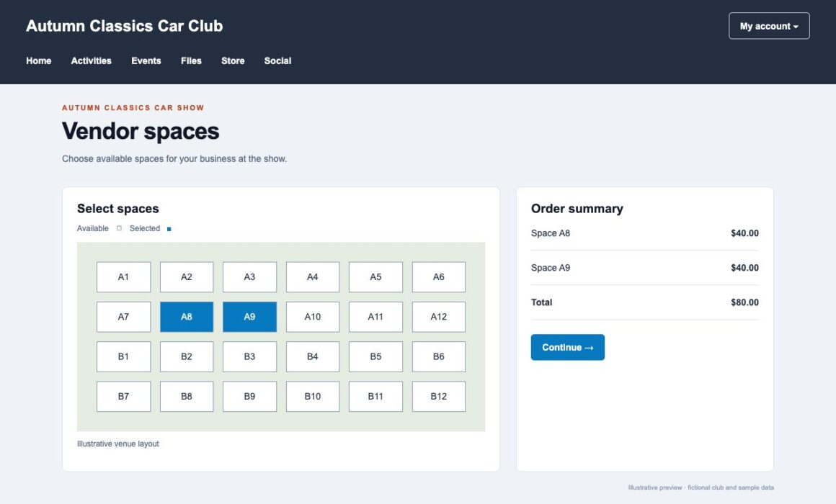Select vendor space A11

point(376,317)
